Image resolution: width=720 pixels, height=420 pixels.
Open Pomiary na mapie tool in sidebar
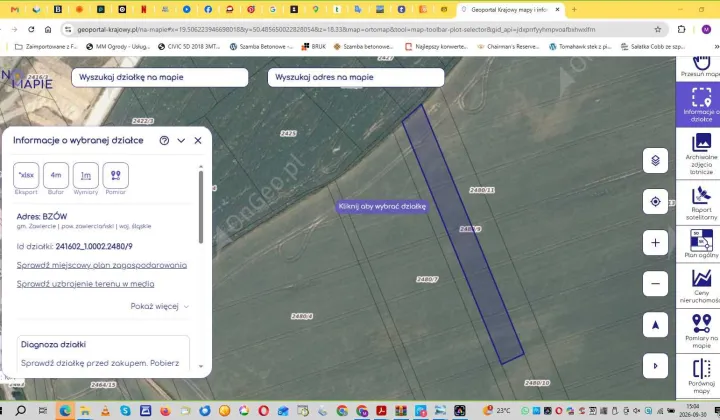click(700, 330)
